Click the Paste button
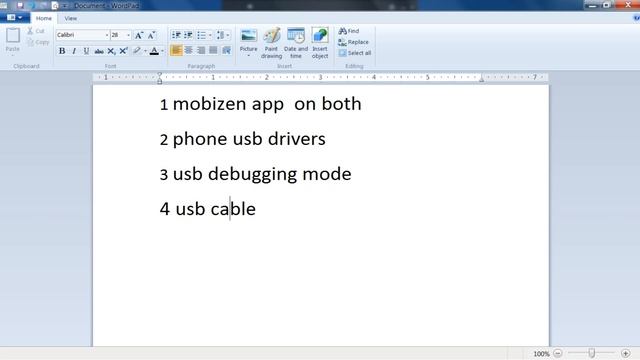 pyautogui.click(x=13, y=39)
